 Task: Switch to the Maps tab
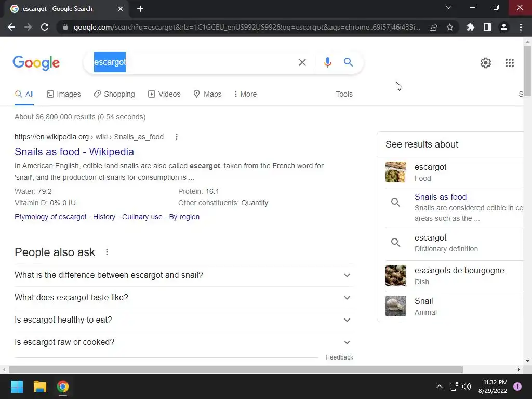click(x=207, y=94)
